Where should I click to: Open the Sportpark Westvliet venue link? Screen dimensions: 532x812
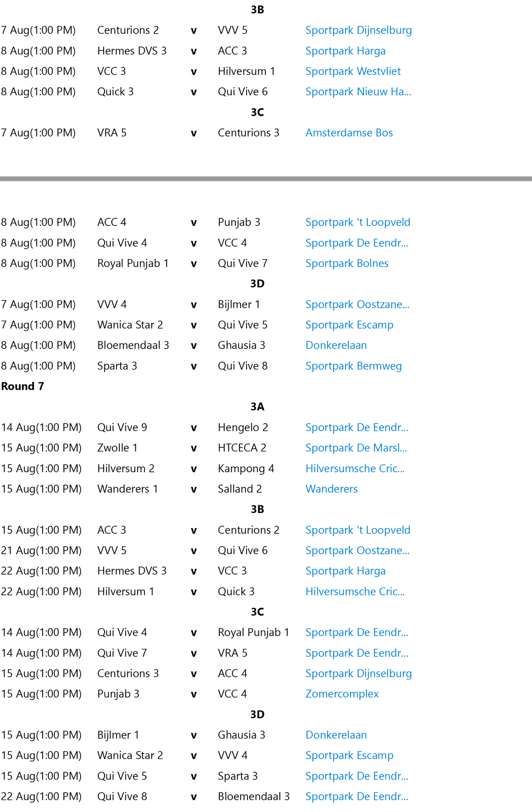tap(353, 71)
